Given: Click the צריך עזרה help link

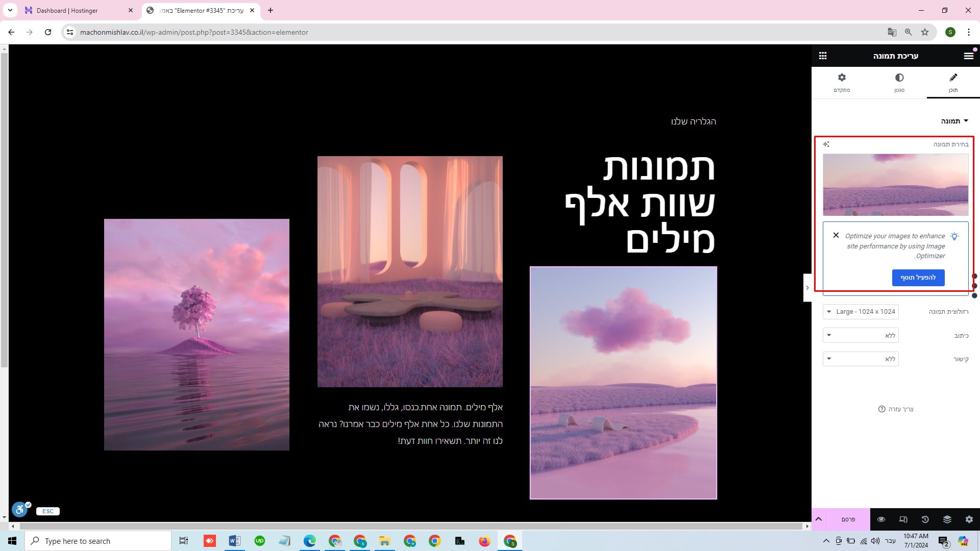Looking at the screenshot, I should (896, 409).
